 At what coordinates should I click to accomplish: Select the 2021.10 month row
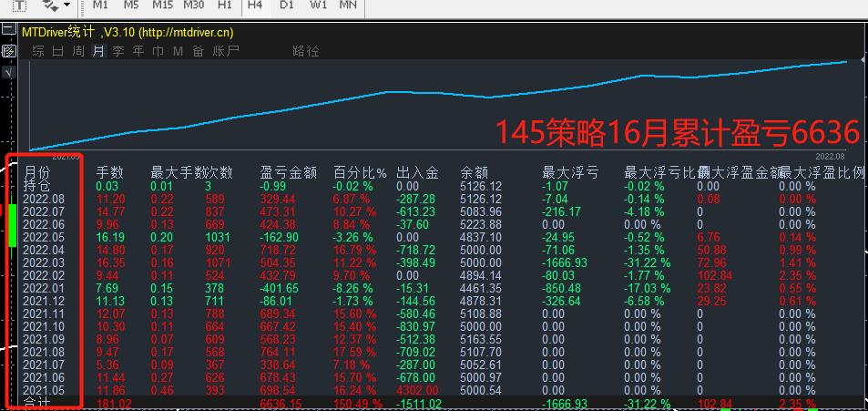pos(44,326)
